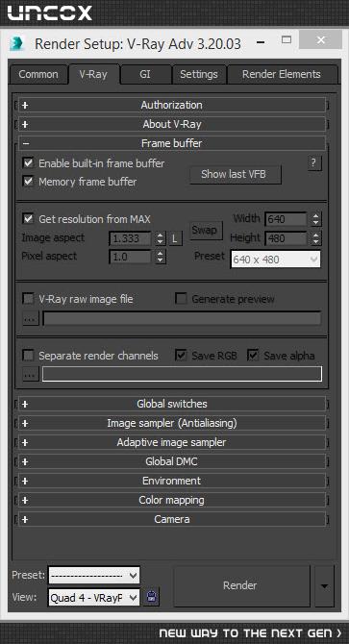This screenshot has height=644, width=349.
Task: Click the Image aspect spinner arrows
Action: tap(161, 238)
